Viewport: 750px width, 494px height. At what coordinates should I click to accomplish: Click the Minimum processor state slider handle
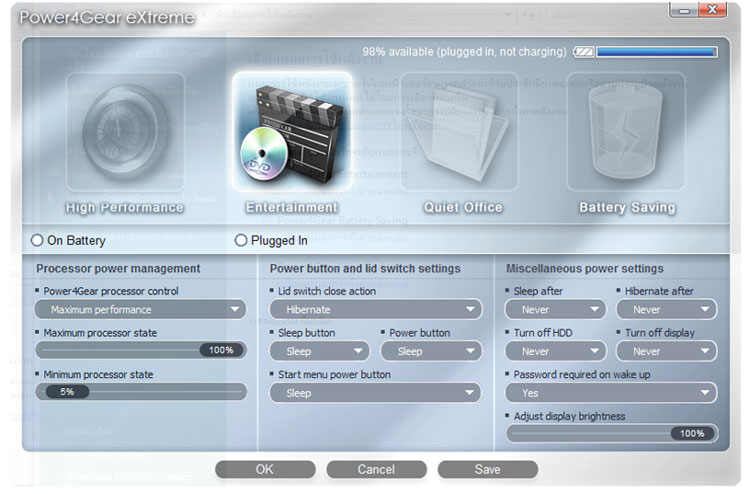67,392
